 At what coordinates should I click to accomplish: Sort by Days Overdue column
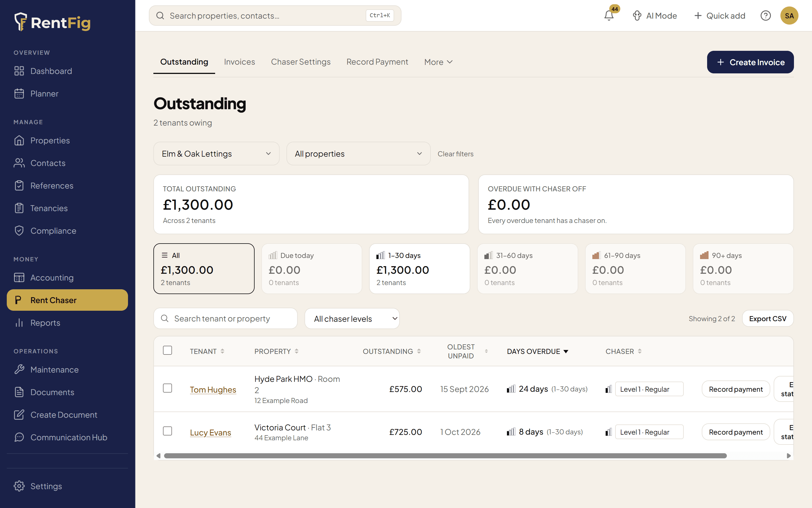click(x=538, y=351)
